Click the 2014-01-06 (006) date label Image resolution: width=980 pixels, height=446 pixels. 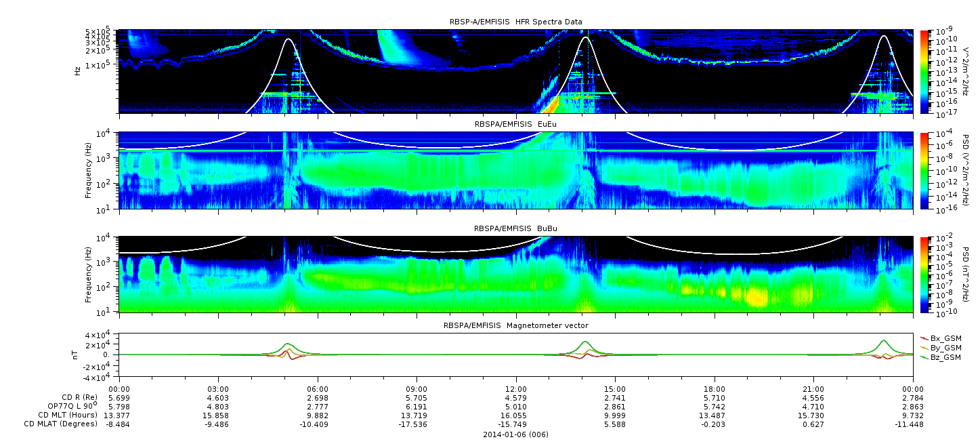click(x=515, y=434)
